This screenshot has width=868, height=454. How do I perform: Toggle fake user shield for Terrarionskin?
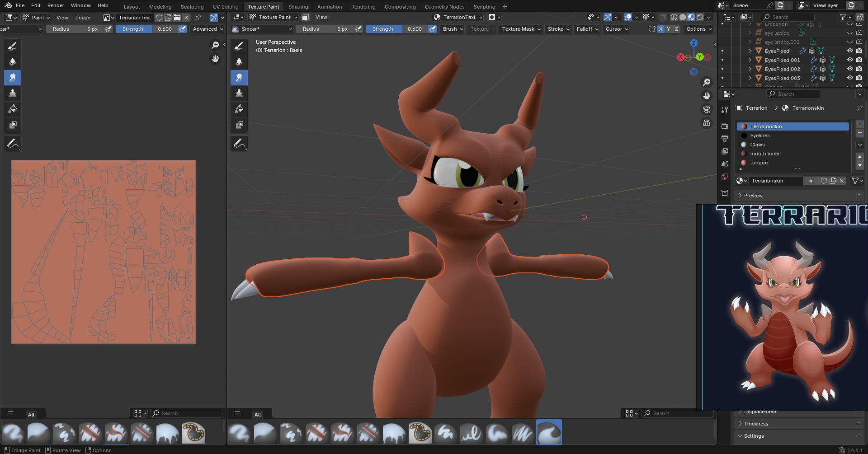coord(824,181)
